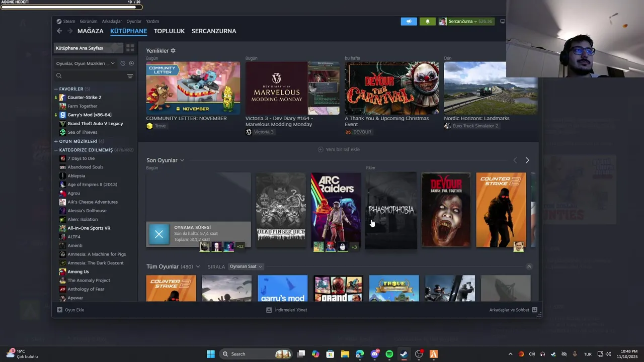The width and height of the screenshot is (644, 362).
Task: Open File Explorer from the taskbar
Action: pos(345,354)
